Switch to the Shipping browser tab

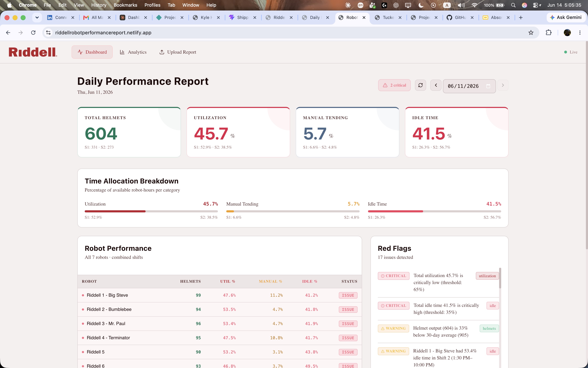click(x=243, y=18)
